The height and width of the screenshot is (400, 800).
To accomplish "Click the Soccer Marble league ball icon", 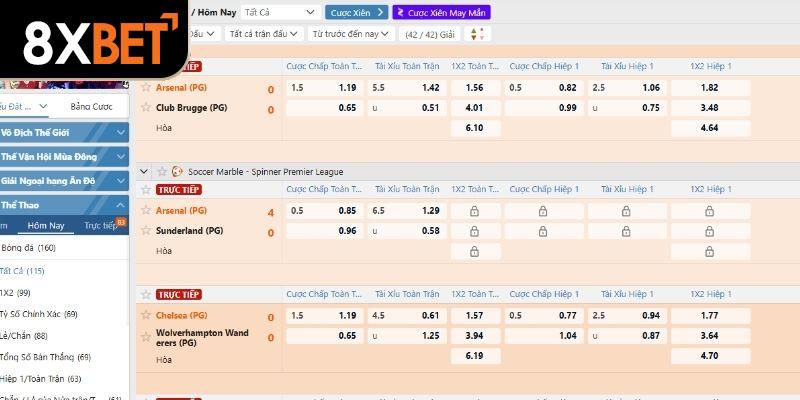I will [177, 171].
